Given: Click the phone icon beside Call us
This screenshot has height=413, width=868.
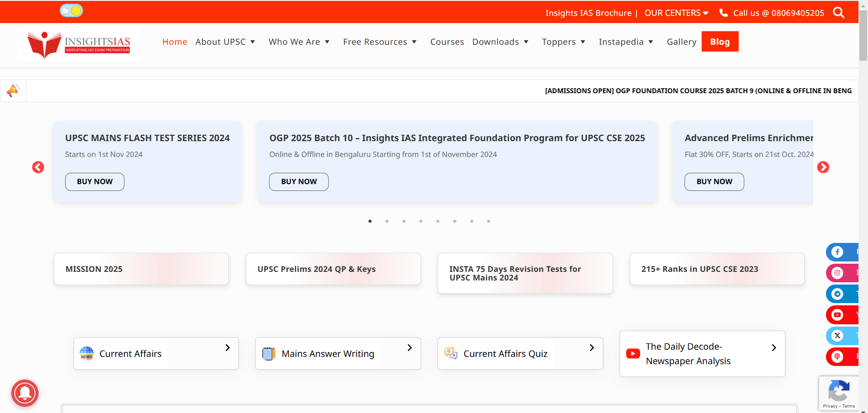Looking at the screenshot, I should [723, 13].
